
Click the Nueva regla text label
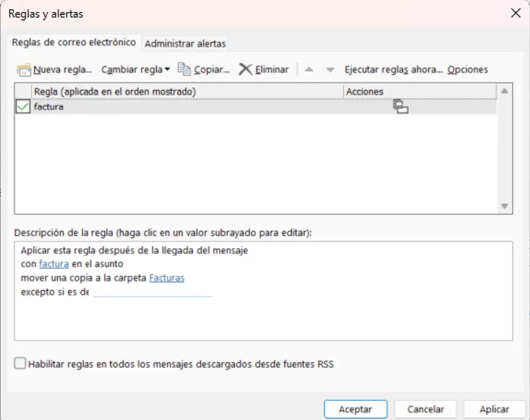click(62, 70)
